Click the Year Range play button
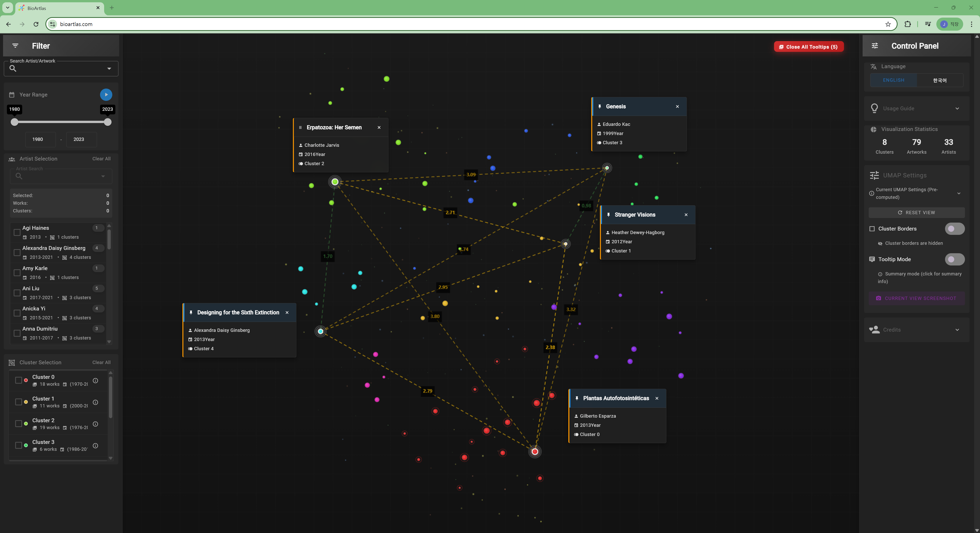Image resolution: width=980 pixels, height=533 pixels. pyautogui.click(x=106, y=94)
